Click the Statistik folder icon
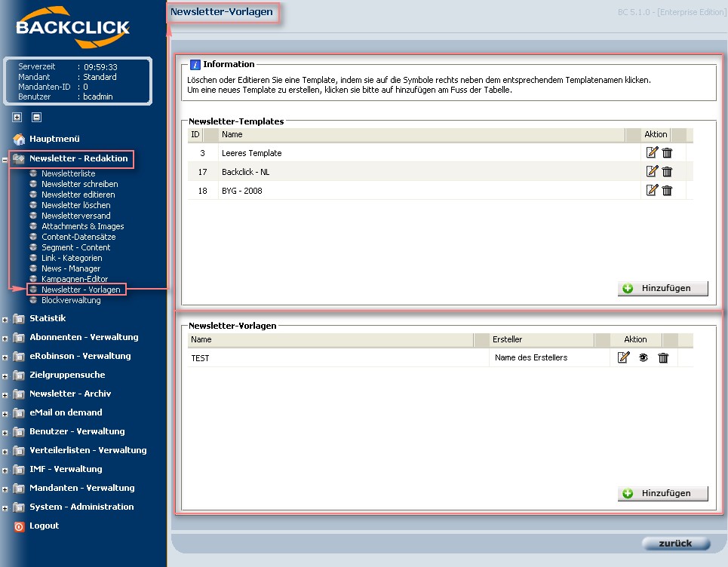Viewport: 728px width, 567px height. coord(19,319)
